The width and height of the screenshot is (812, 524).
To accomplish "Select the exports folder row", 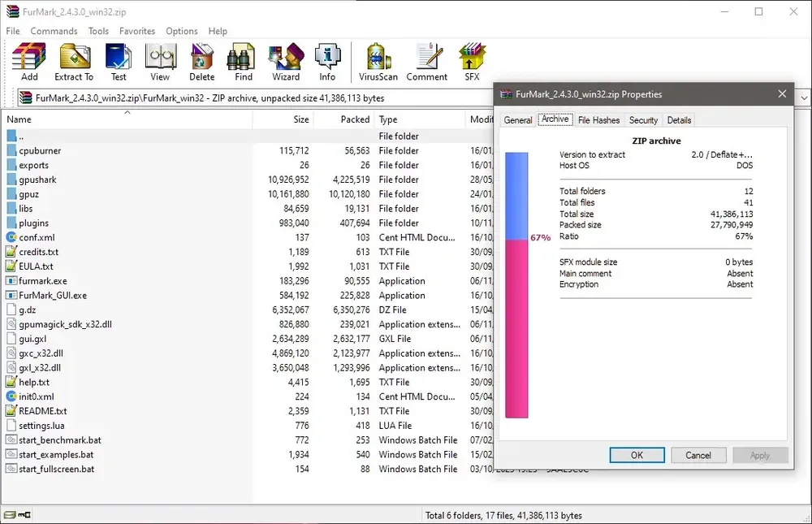I will pyautogui.click(x=247, y=166).
